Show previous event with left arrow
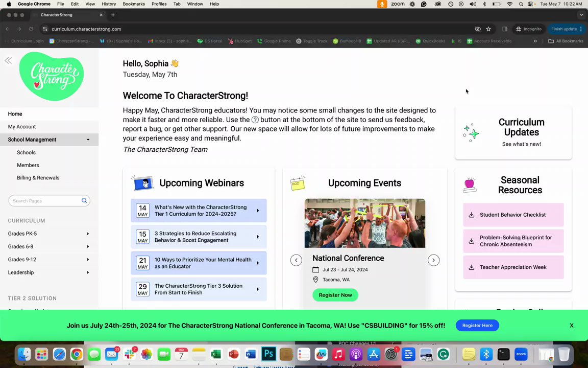 click(x=296, y=260)
